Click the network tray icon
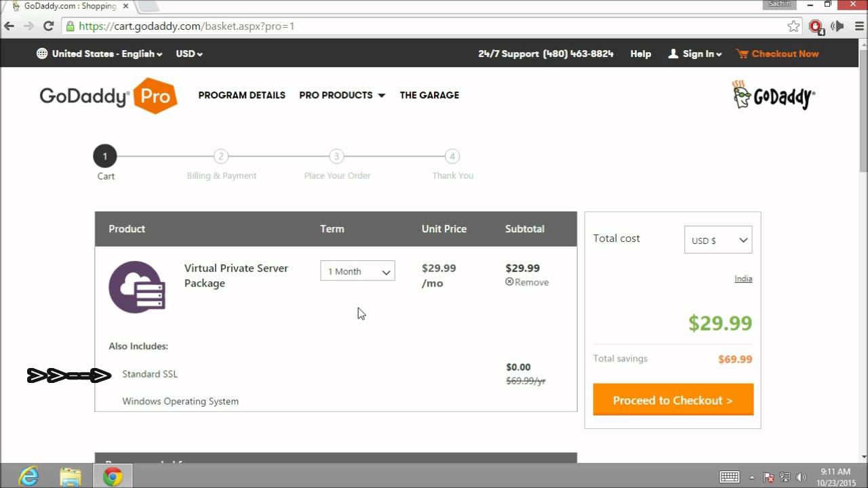Screen dimensions: 868x488 click(x=785, y=476)
